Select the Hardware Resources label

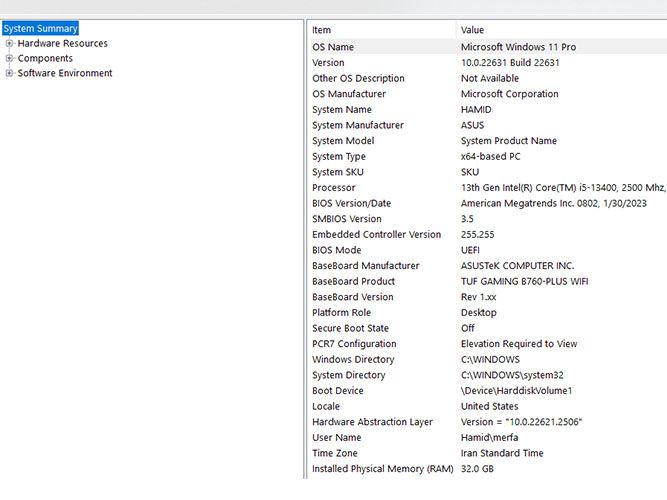62,44
